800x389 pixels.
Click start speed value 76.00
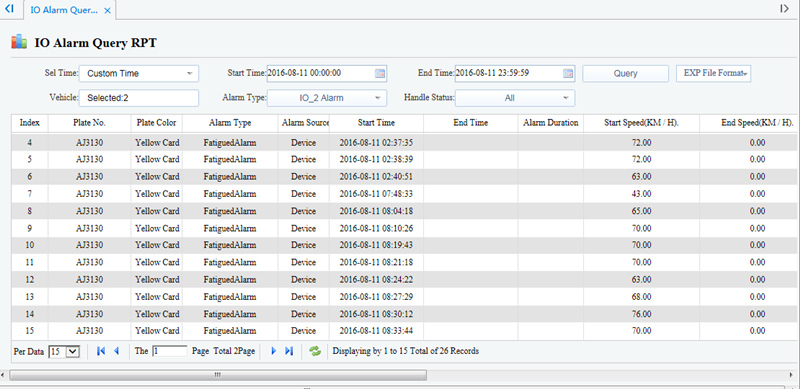(641, 314)
